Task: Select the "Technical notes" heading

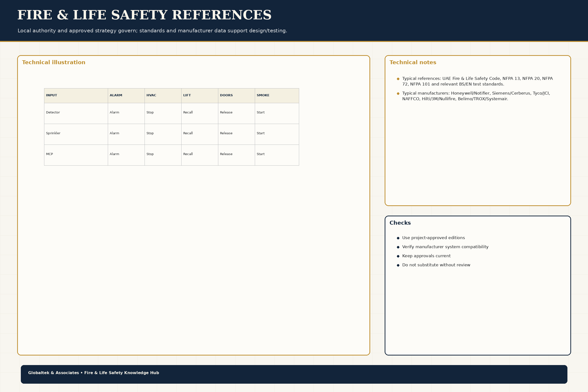Action: tap(413, 62)
